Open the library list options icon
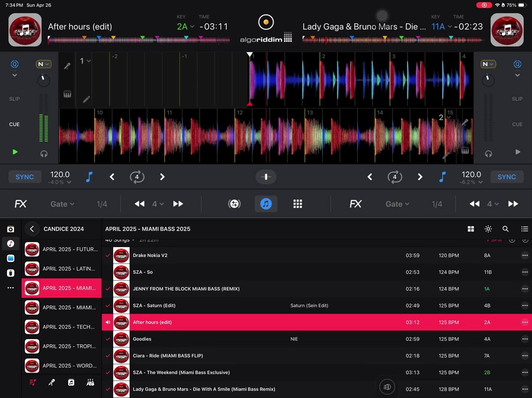 pyautogui.click(x=524, y=229)
